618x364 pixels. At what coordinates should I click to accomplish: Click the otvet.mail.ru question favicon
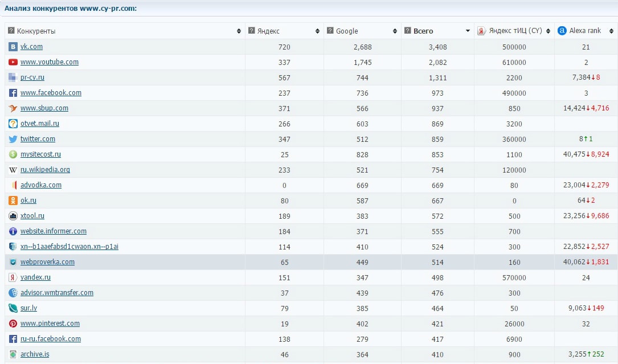13,124
